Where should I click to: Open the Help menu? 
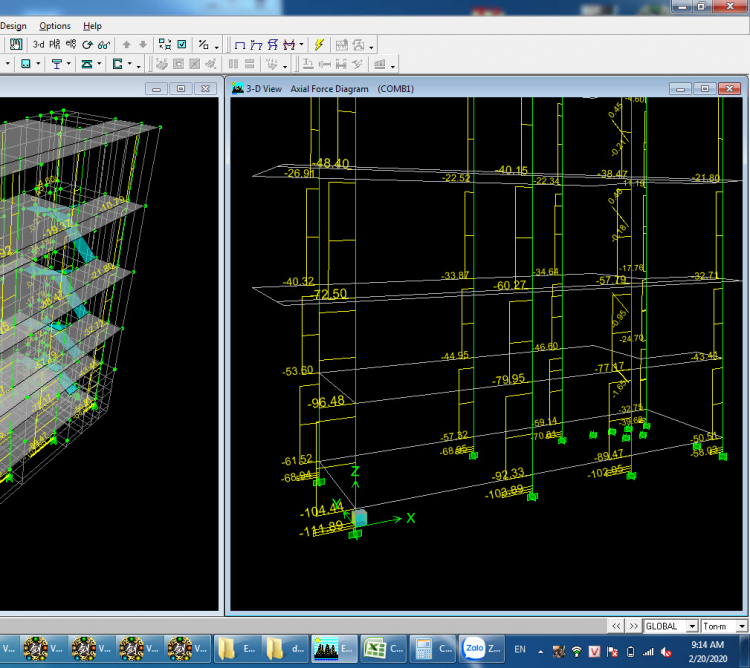coord(92,26)
